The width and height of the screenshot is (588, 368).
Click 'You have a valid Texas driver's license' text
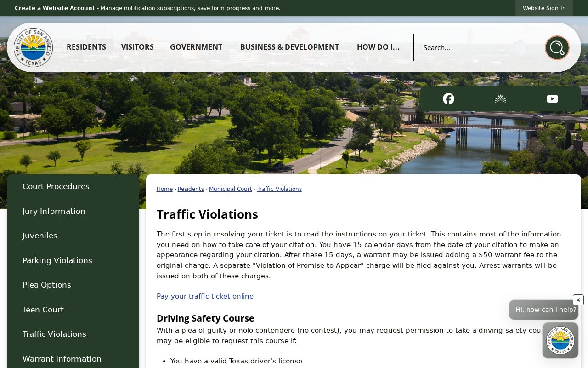click(x=236, y=361)
